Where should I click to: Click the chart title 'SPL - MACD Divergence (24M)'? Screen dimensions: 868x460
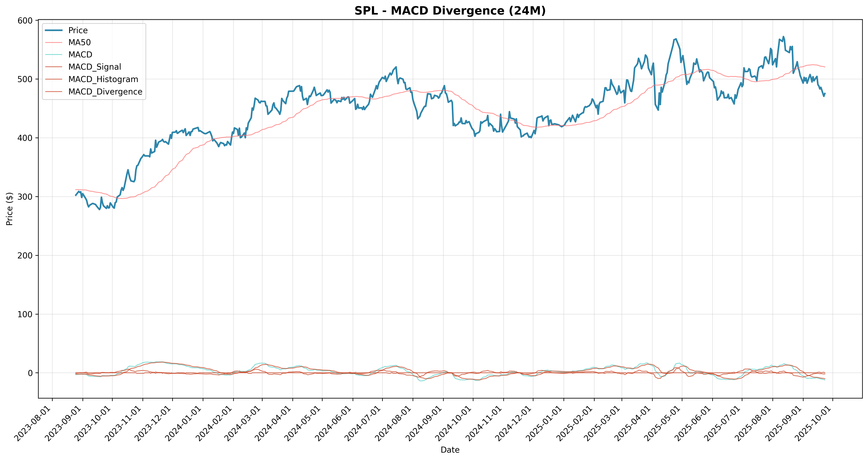tap(450, 11)
